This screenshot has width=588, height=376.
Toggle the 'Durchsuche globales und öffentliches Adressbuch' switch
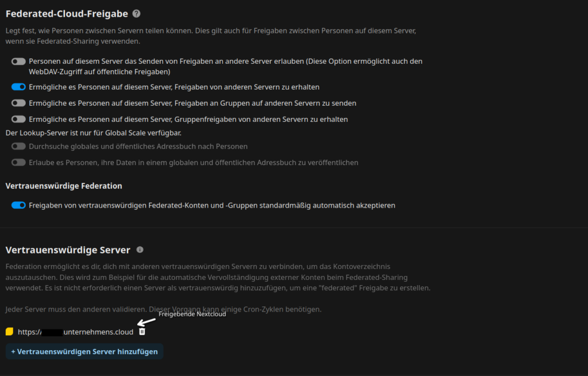click(18, 147)
